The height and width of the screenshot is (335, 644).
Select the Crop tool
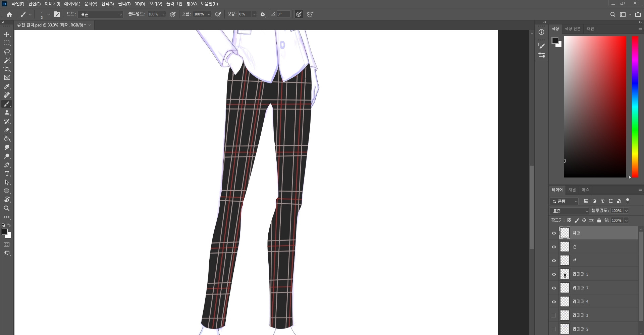pos(7,69)
